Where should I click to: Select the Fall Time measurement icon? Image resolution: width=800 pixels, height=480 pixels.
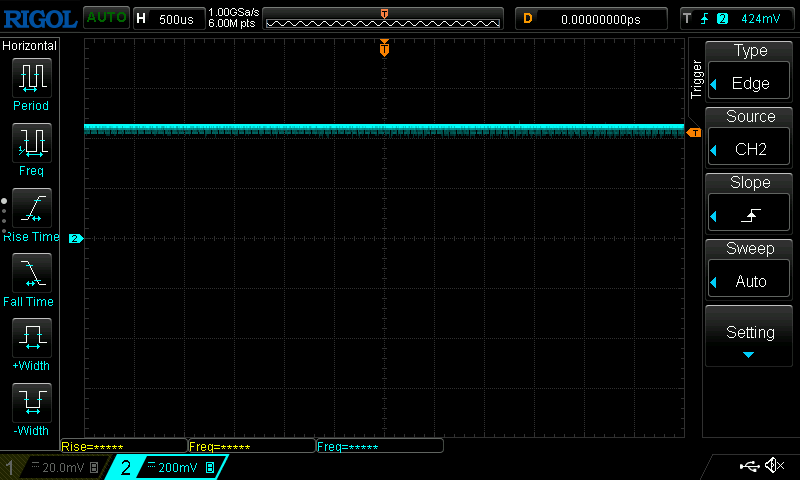(x=31, y=274)
